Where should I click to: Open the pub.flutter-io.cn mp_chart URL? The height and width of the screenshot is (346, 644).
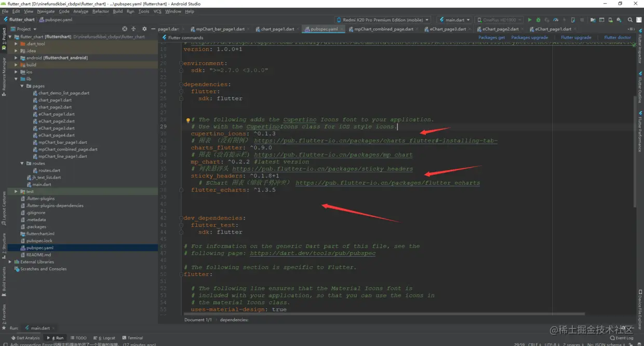(333, 155)
